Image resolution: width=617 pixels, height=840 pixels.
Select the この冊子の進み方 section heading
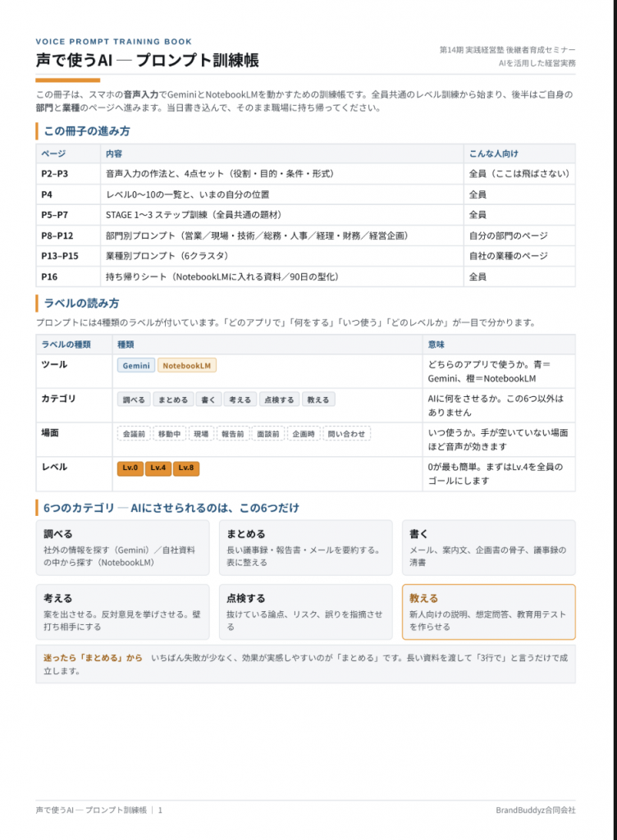click(x=87, y=130)
